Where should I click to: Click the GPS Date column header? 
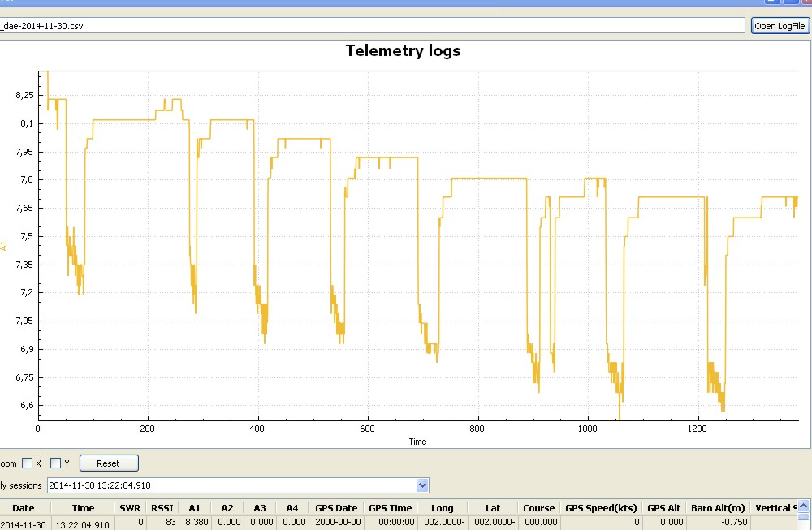pyautogui.click(x=336, y=508)
